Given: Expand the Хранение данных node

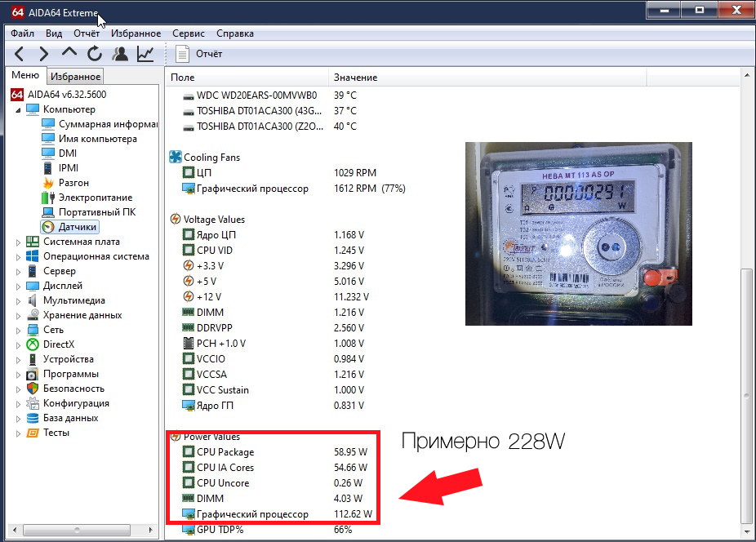Looking at the screenshot, I should tap(18, 316).
